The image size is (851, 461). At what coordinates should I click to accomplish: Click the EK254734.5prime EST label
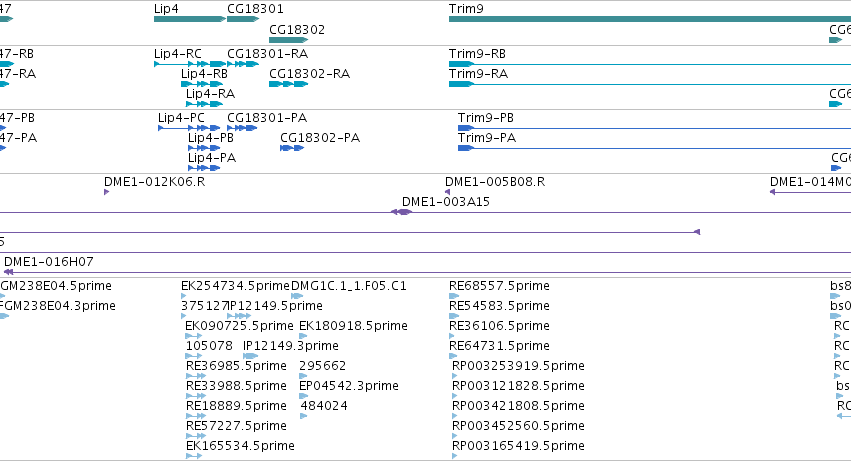tap(236, 286)
